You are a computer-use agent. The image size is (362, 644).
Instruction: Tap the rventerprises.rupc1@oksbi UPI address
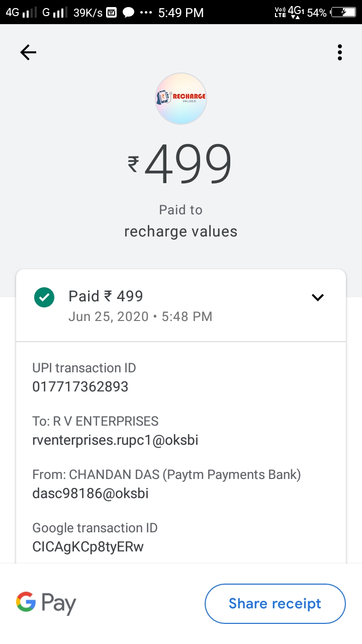(115, 440)
